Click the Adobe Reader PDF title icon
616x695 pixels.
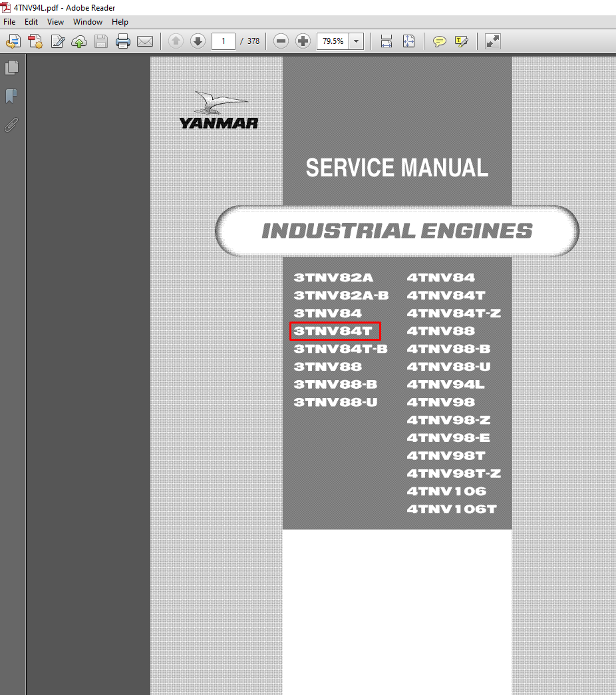pos(6,7)
